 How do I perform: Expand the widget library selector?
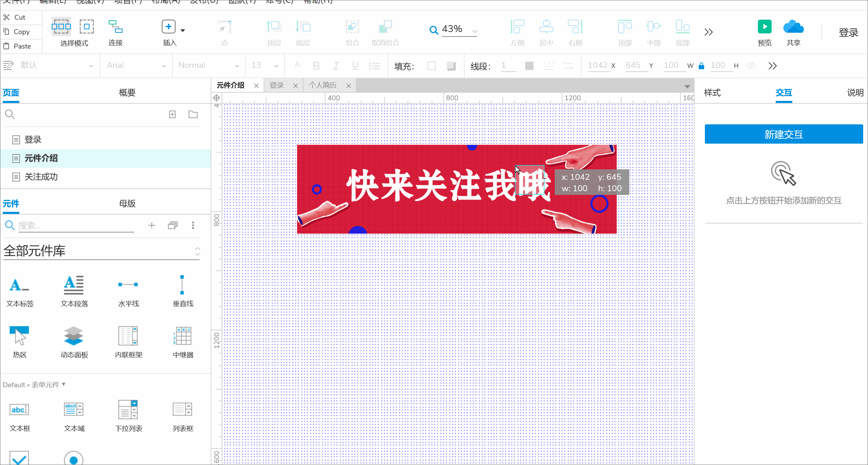(197, 251)
